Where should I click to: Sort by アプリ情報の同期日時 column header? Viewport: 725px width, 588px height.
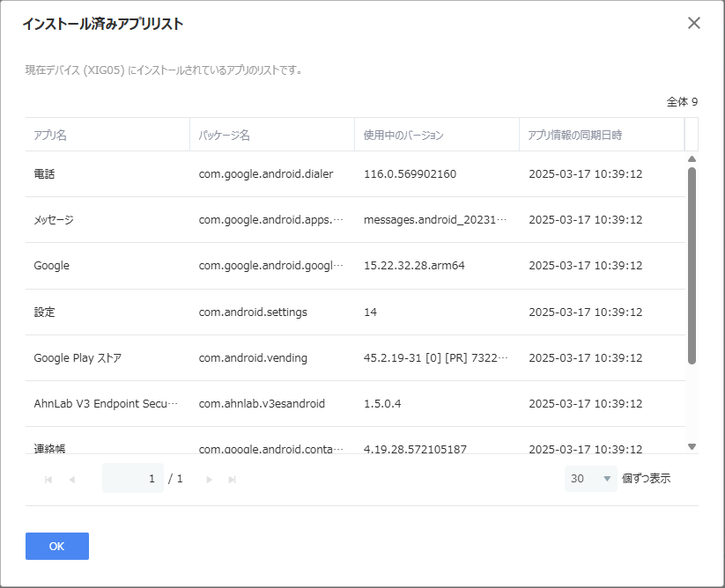(x=602, y=135)
